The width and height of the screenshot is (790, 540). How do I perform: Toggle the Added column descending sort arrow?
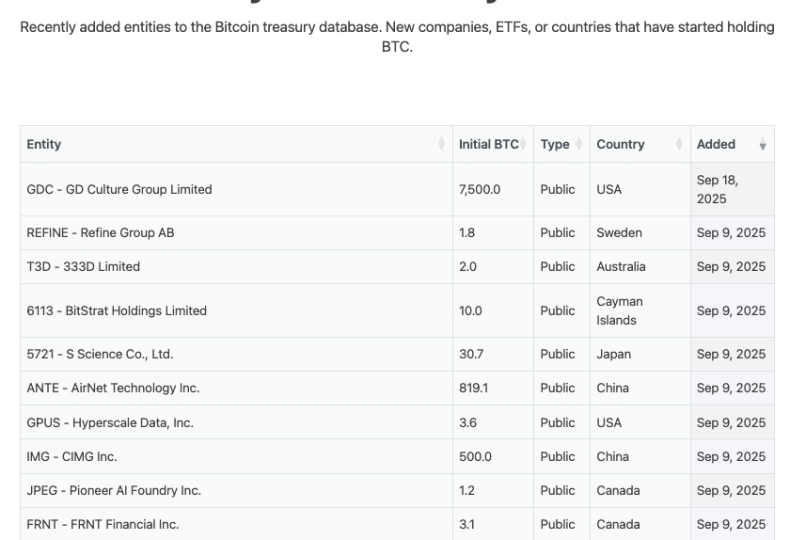(x=763, y=145)
